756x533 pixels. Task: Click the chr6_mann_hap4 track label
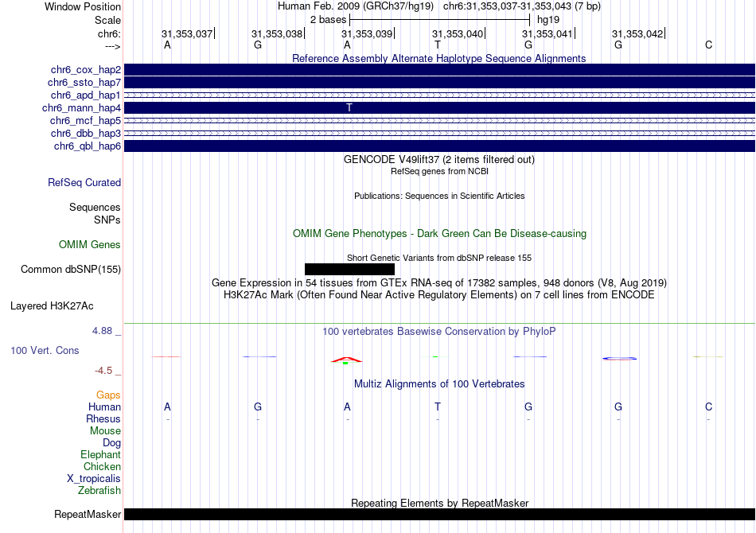pos(81,108)
